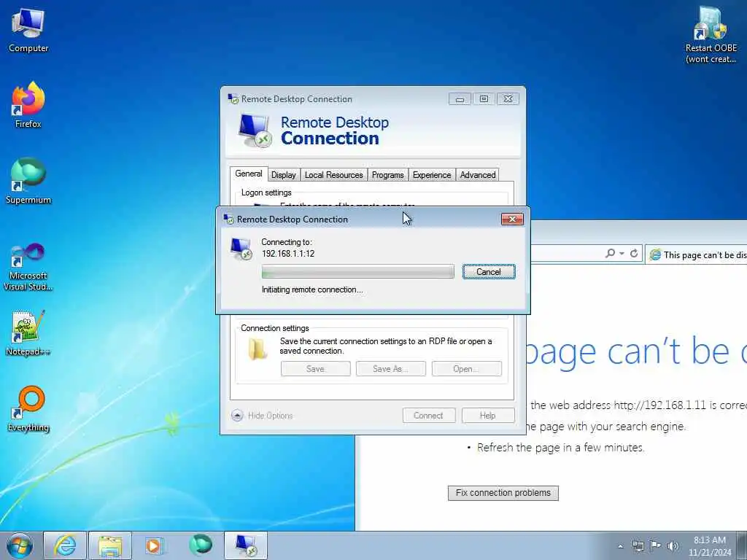Click the 'Initiating remote connection...' status text
The height and width of the screenshot is (560, 747).
(312, 289)
